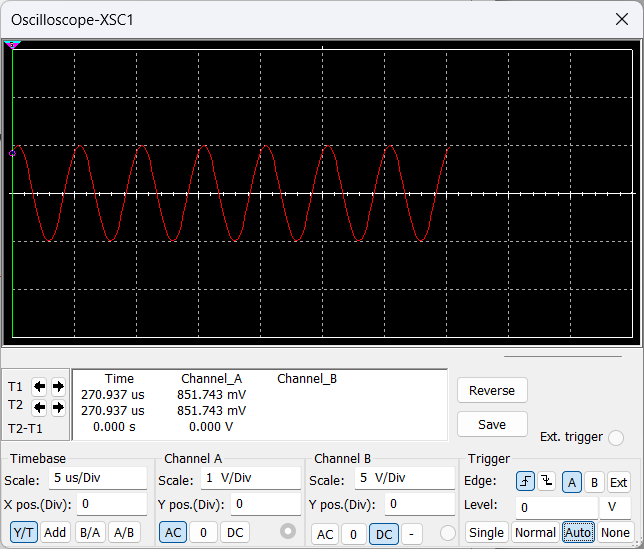
Task: Open the trigger Level unit field
Action: click(x=615, y=507)
